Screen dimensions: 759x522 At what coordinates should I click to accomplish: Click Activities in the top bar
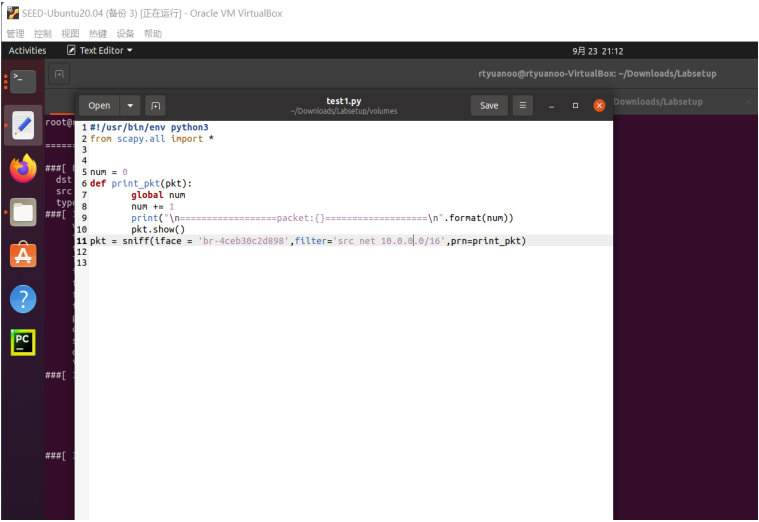(27, 50)
